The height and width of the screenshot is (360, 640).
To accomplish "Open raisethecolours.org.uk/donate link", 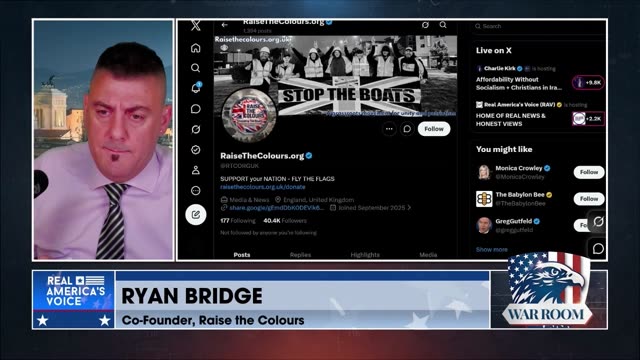I will pyautogui.click(x=262, y=187).
